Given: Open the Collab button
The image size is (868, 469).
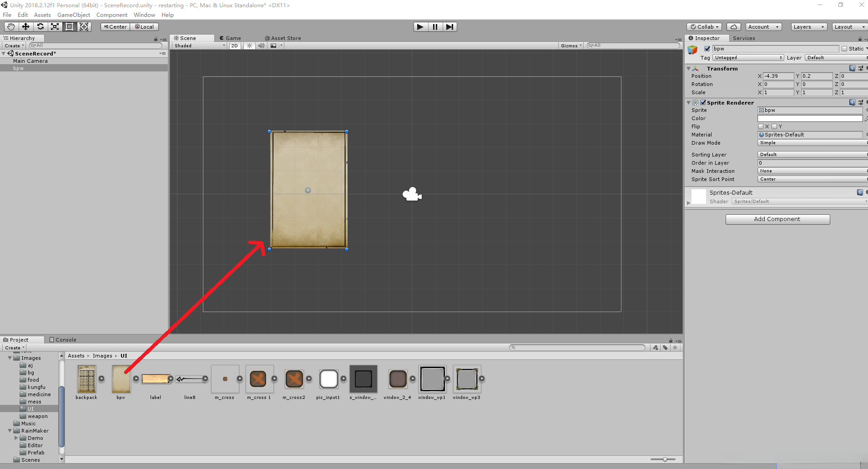Looking at the screenshot, I should 705,27.
